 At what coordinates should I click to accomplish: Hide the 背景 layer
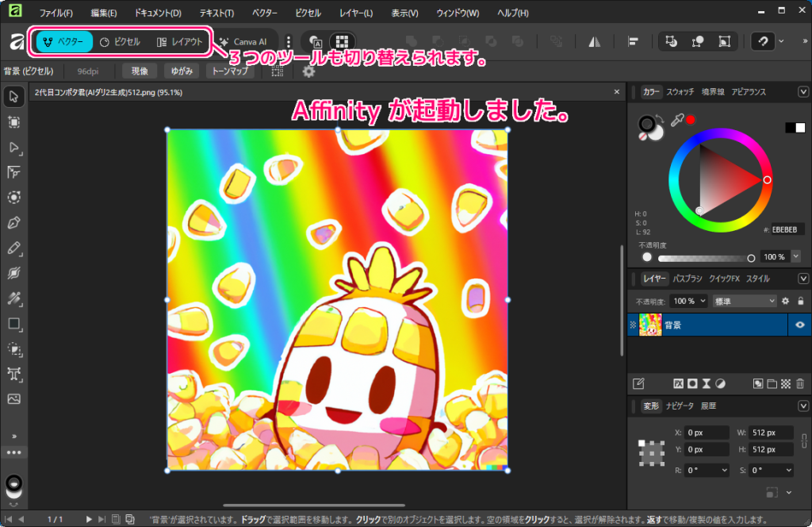800,325
